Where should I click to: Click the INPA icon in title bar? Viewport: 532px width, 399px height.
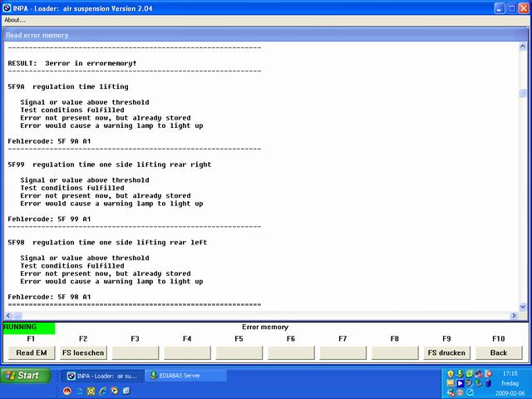[x=7, y=7]
